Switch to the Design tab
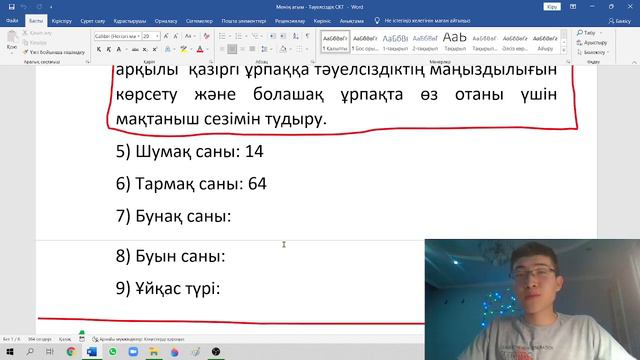The image size is (640, 360). pos(130,21)
